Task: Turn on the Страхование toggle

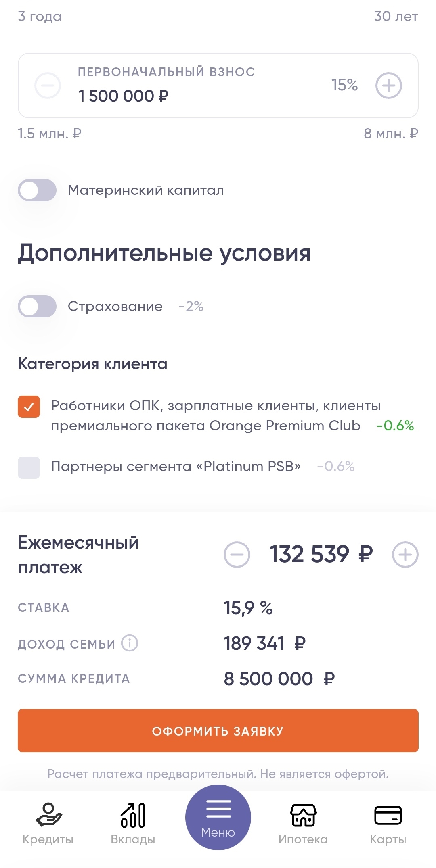Action: click(x=37, y=306)
